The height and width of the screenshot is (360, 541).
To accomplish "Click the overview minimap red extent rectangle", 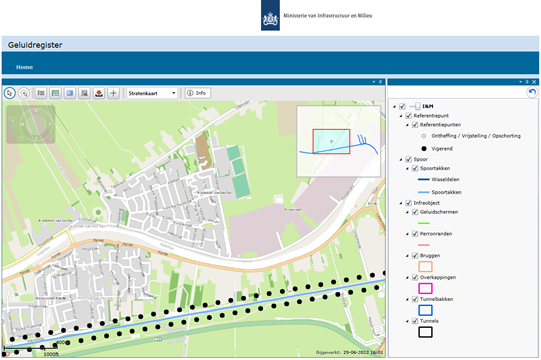I will [331, 142].
